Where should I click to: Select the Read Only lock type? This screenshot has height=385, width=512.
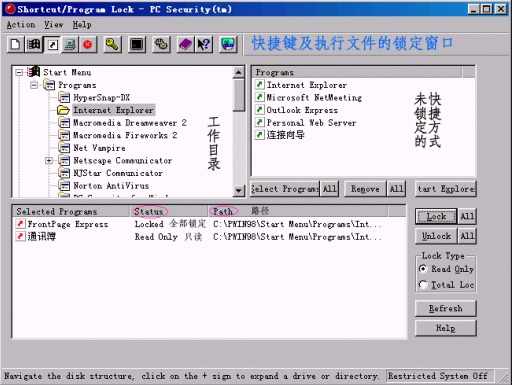[446, 269]
